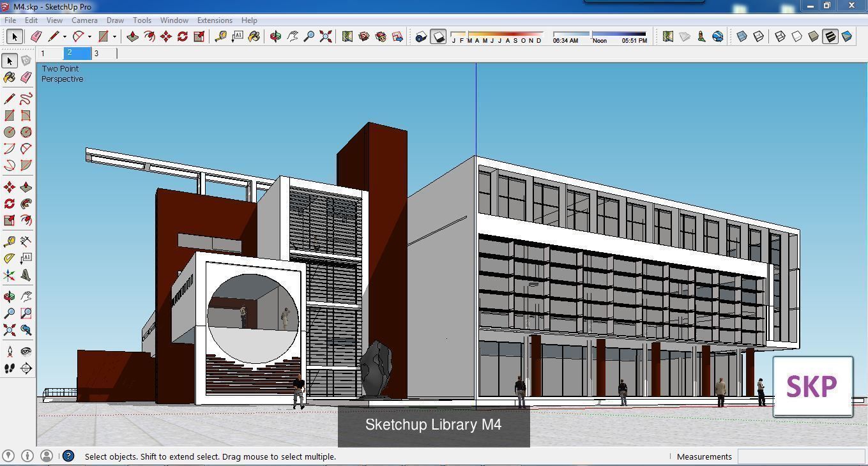Screen dimensions: 868x466
Task: Preview model in Google Earth
Action: tap(718, 36)
